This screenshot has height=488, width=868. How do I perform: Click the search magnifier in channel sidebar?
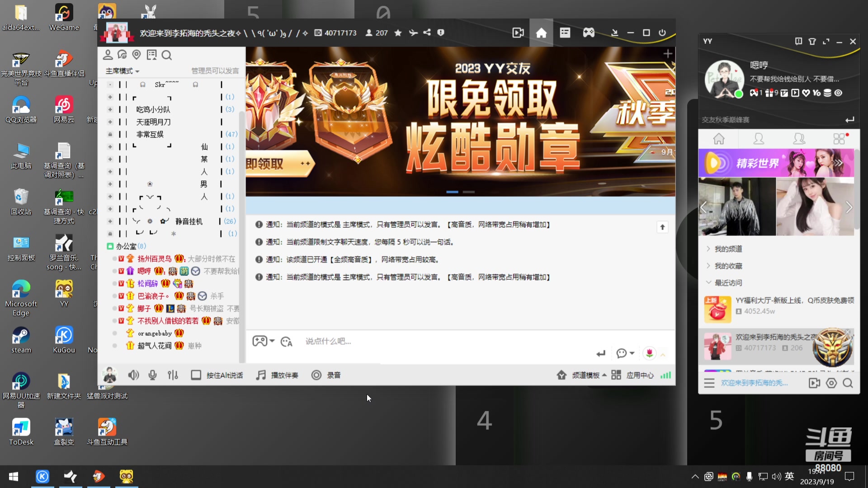(167, 55)
